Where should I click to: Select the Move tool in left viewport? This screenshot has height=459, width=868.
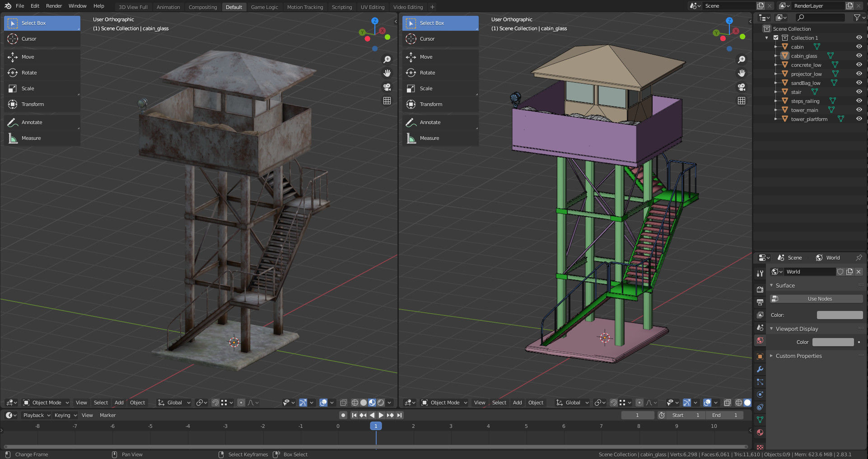(x=42, y=57)
